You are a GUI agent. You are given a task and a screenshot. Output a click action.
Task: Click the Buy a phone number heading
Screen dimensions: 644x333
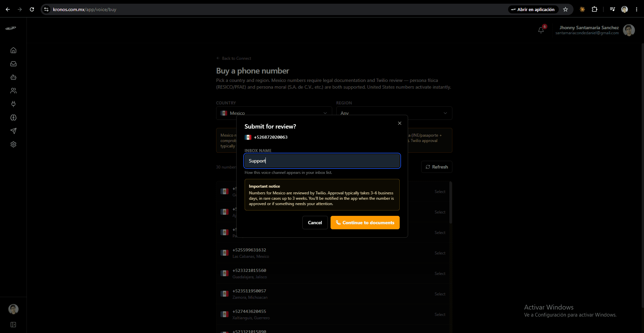[x=252, y=71]
